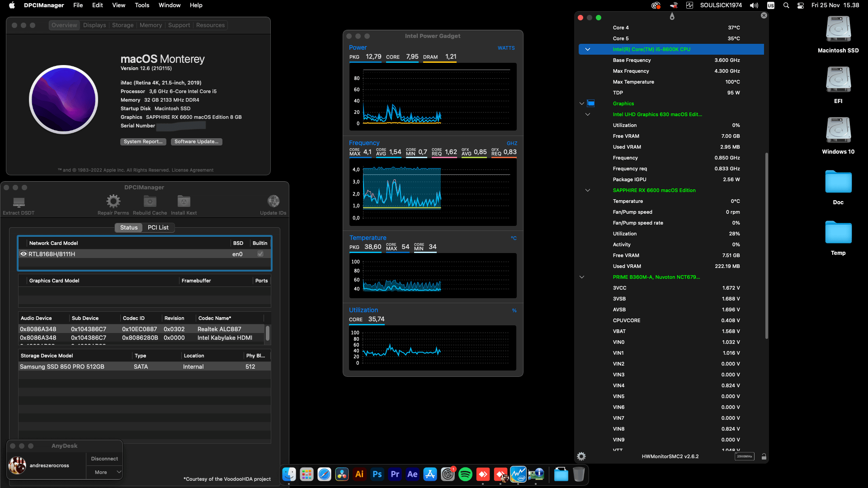Open Intel Power Gadget dock icon

[x=518, y=474]
